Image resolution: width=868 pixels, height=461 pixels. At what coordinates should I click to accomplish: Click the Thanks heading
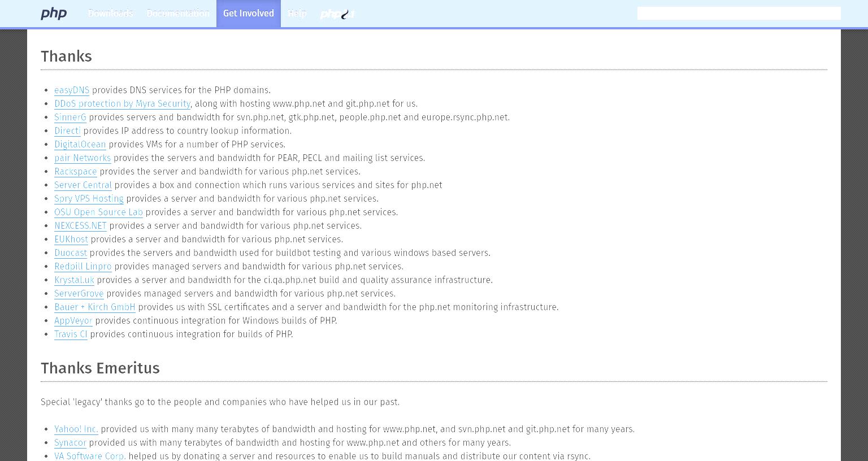coord(66,56)
